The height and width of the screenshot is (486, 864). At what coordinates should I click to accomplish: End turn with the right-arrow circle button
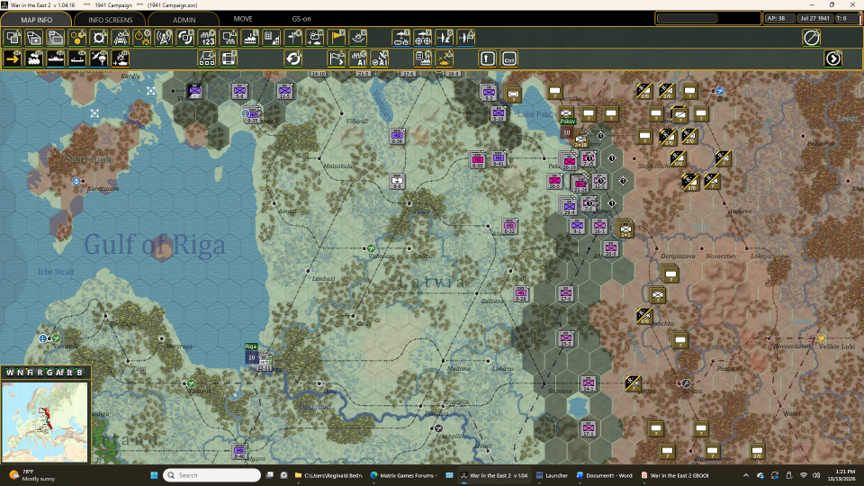833,58
